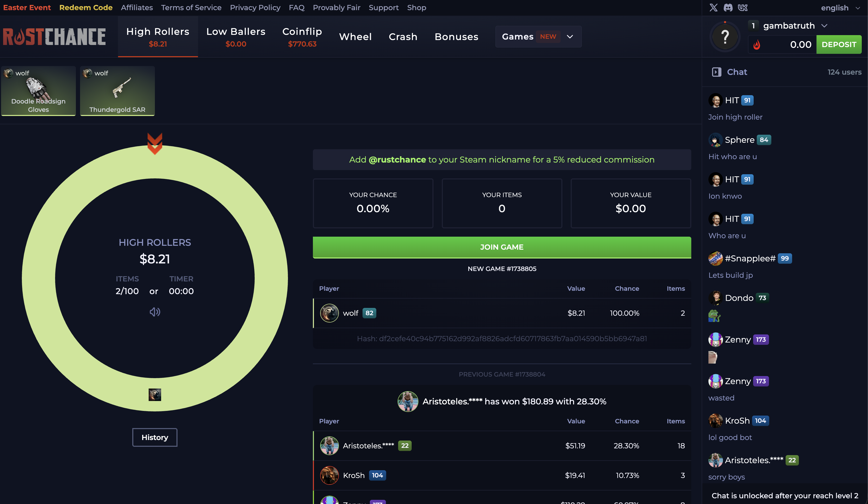Click the wolf avatar on the wheel ring
Screen dimensions: 868x504
click(155, 395)
